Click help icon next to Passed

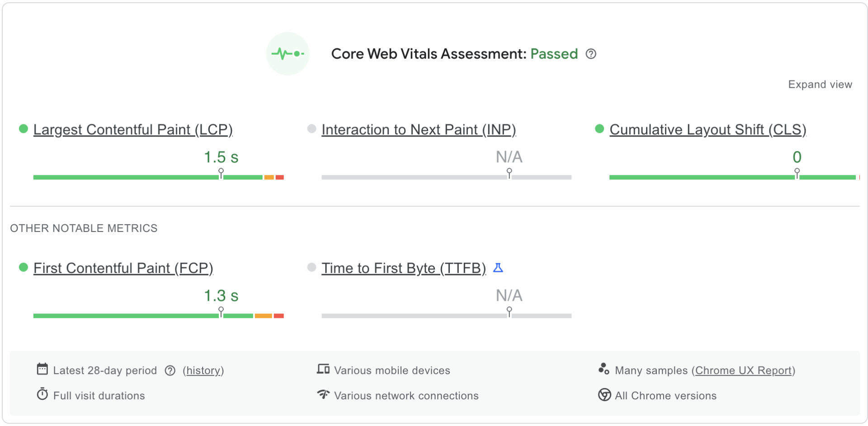point(591,54)
